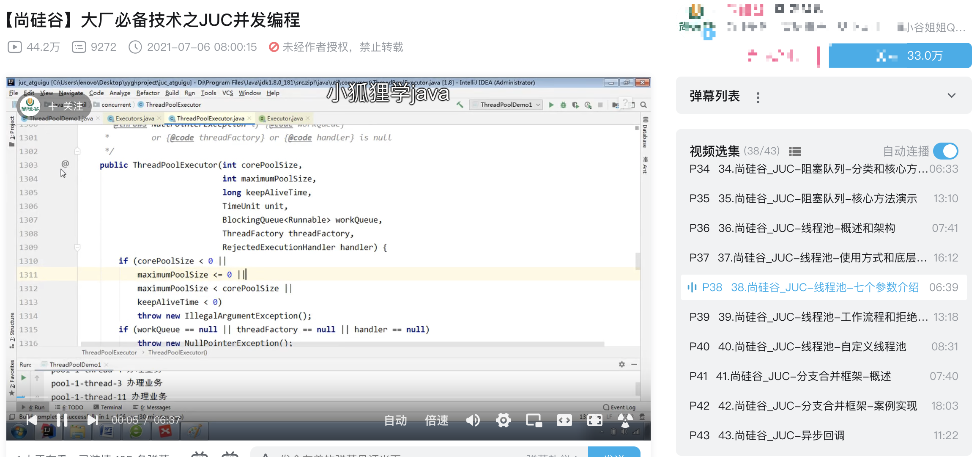Viewport: 980px width, 457px height.
Task: Open 倍速 playback speed menu
Action: pos(437,420)
